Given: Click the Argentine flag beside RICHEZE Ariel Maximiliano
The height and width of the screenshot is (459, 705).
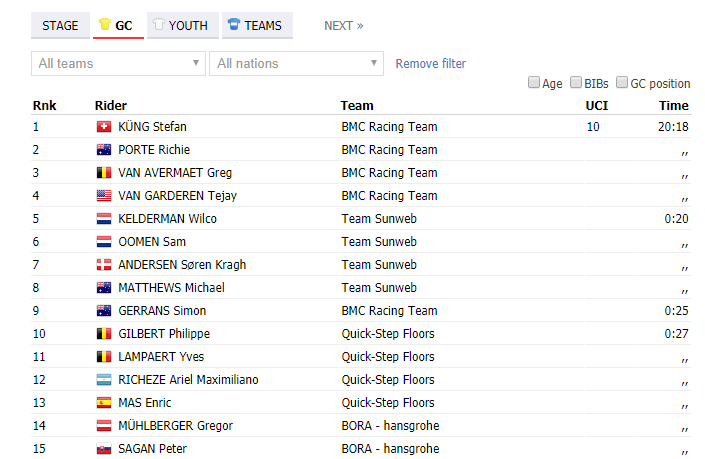Looking at the screenshot, I should (104, 380).
